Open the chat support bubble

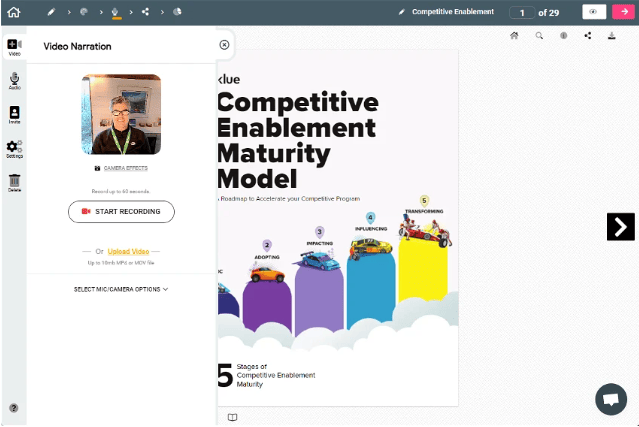(609, 398)
